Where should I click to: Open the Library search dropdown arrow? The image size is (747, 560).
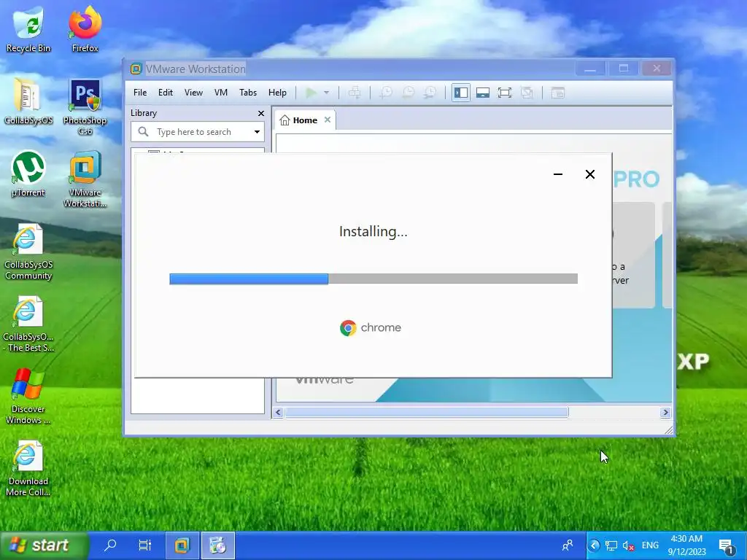click(x=257, y=132)
